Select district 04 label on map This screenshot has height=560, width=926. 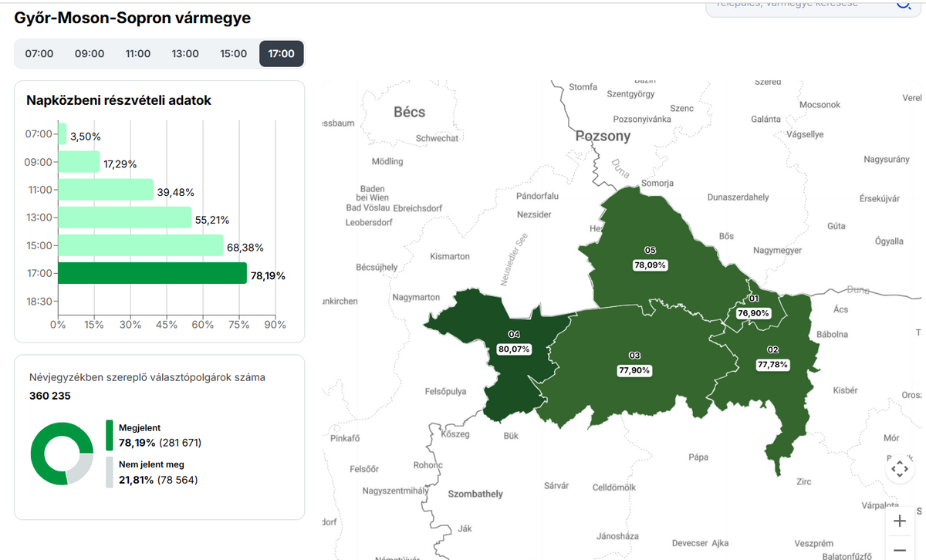click(515, 334)
